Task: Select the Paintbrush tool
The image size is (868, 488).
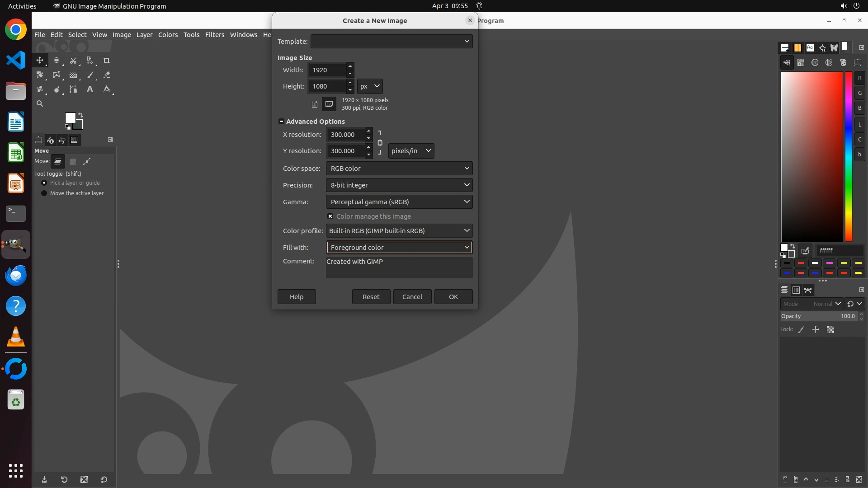Action: pyautogui.click(x=90, y=75)
